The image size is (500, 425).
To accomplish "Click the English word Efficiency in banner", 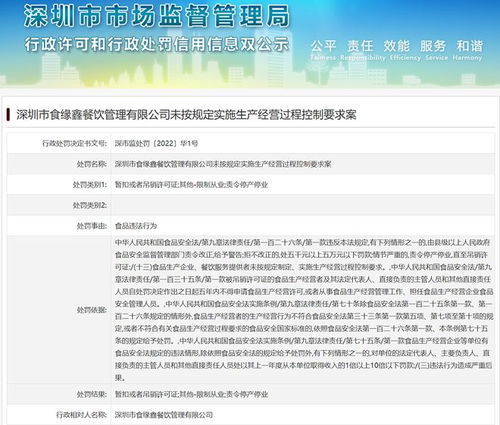I will (405, 58).
